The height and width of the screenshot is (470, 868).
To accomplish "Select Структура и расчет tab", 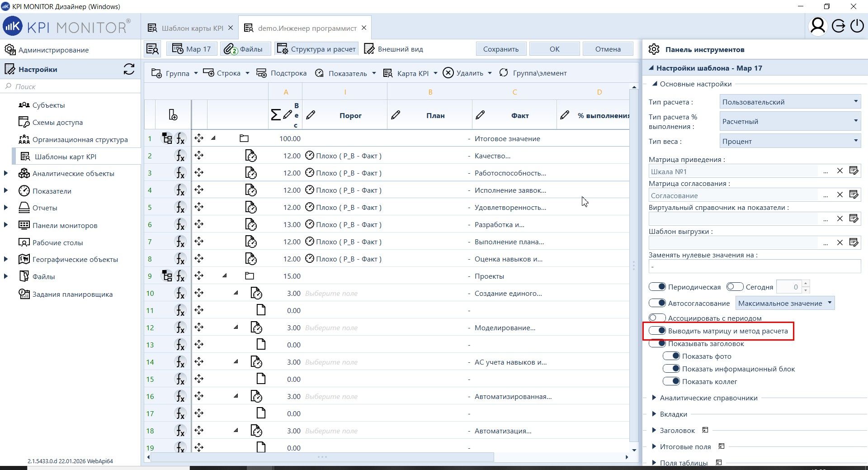I will click(316, 49).
